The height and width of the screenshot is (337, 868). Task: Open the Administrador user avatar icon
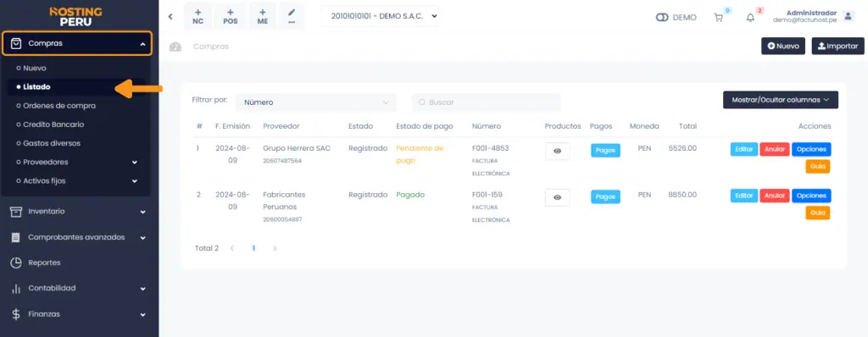849,16
